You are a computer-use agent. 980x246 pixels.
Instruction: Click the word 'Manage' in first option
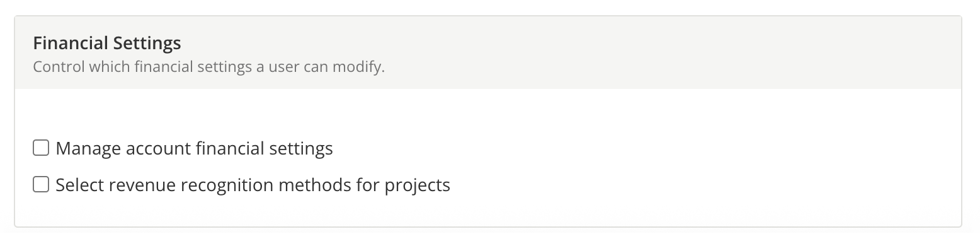(88, 149)
